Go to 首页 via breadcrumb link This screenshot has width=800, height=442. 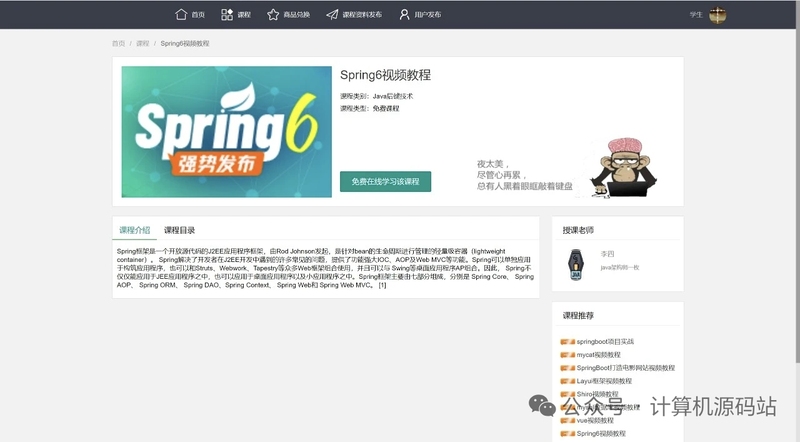click(x=119, y=44)
